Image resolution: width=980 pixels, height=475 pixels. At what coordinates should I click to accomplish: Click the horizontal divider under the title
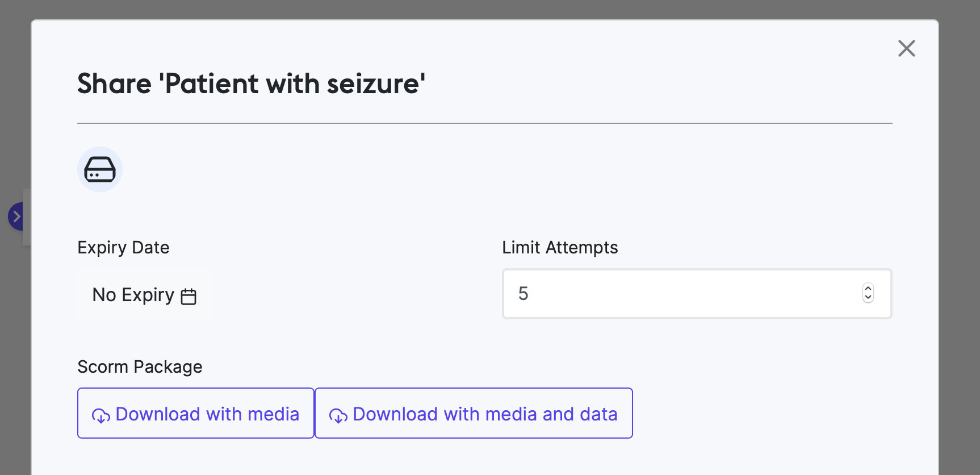[x=485, y=123]
